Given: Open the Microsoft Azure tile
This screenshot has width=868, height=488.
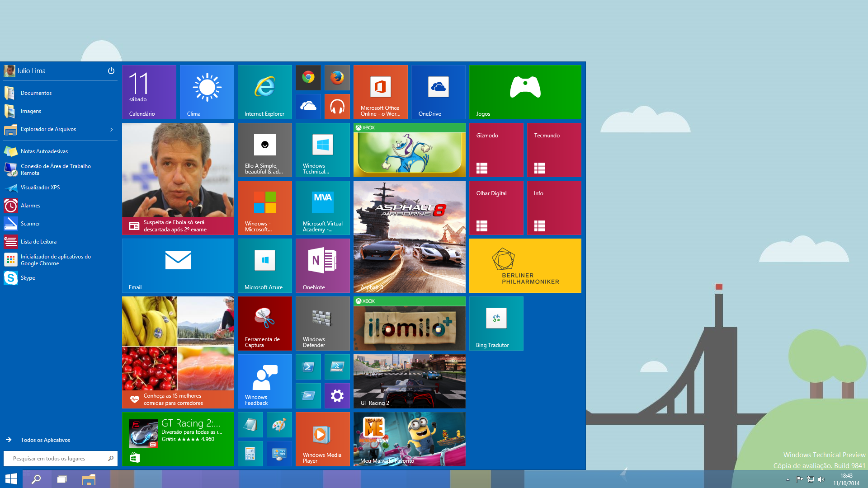Looking at the screenshot, I should (265, 266).
